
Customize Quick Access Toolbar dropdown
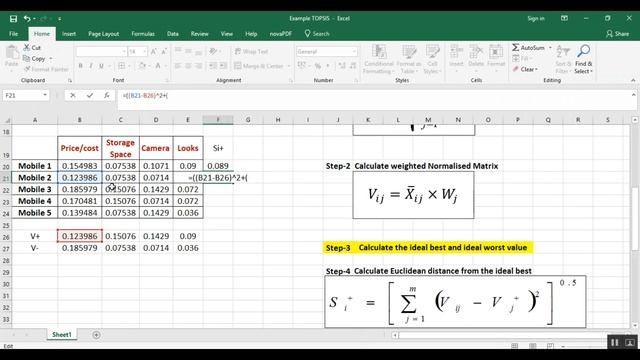60,19
